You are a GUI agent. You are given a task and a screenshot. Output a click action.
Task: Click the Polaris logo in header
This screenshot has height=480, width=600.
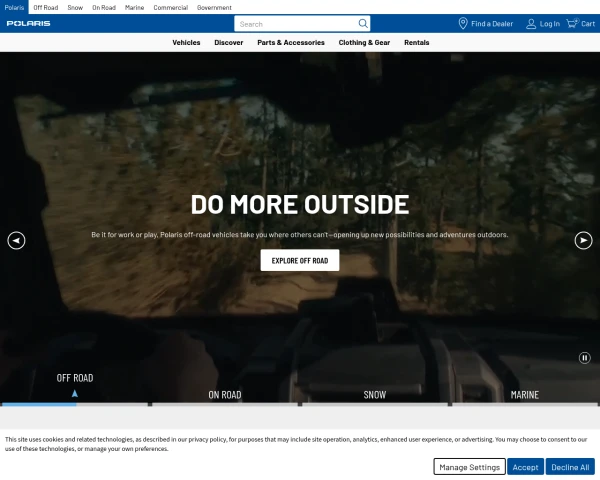click(28, 24)
